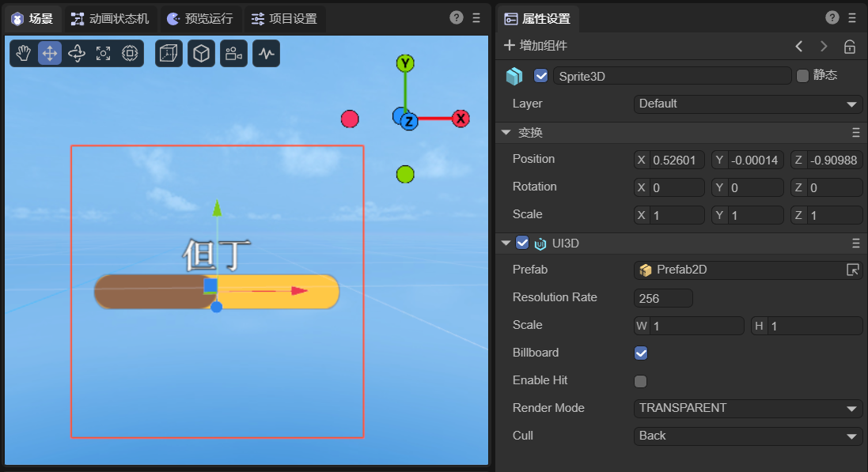Select the rect transform tool
The height and width of the screenshot is (472, 868).
point(130,53)
